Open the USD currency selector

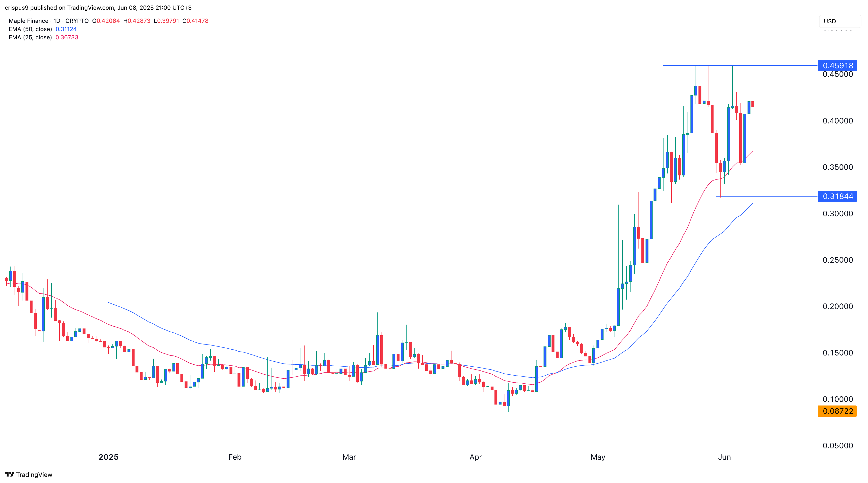tap(840, 21)
